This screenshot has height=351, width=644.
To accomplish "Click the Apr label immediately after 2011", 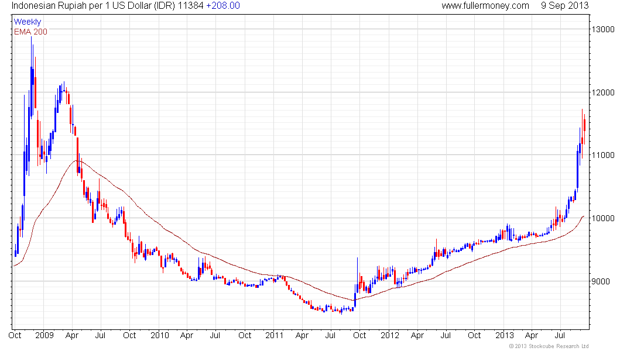I will pos(302,335).
